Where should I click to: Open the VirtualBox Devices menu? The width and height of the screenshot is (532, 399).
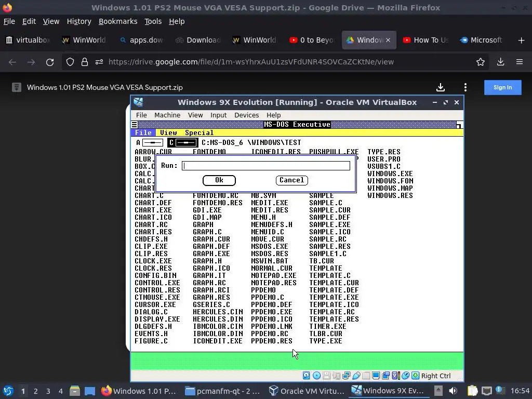coord(246,115)
